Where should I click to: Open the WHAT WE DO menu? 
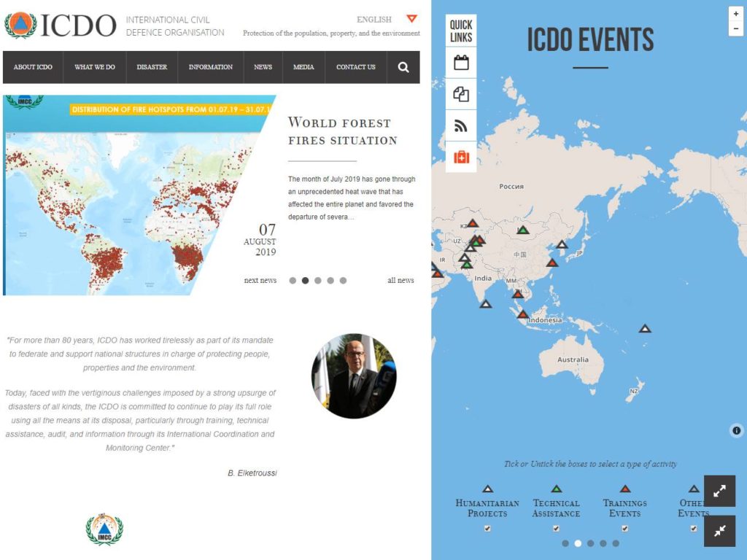[x=95, y=67]
